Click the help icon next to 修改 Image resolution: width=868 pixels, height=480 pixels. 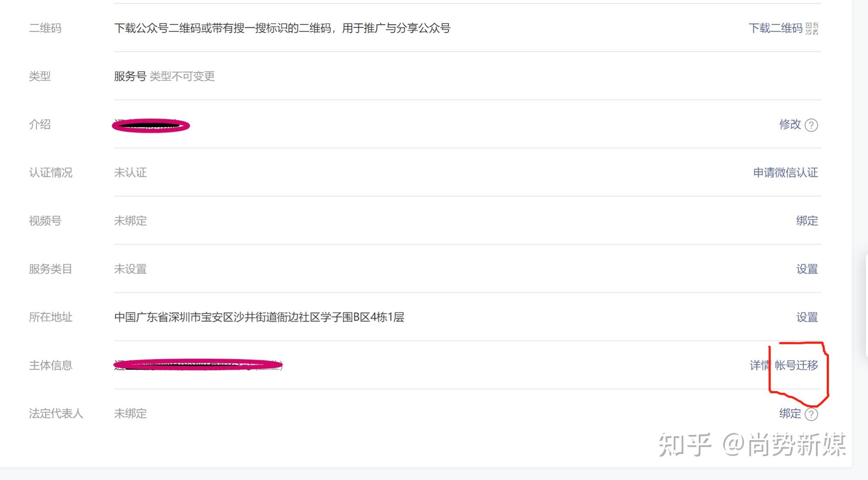pyautogui.click(x=811, y=125)
